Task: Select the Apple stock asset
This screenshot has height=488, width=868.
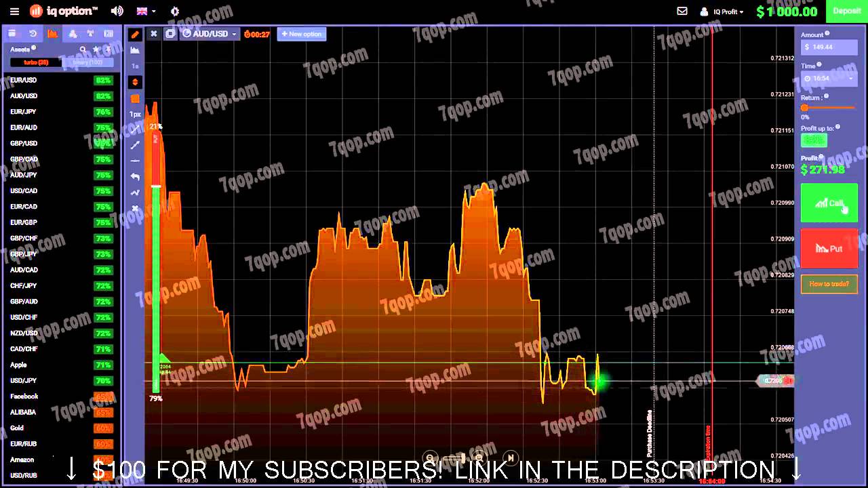Action: [61, 365]
